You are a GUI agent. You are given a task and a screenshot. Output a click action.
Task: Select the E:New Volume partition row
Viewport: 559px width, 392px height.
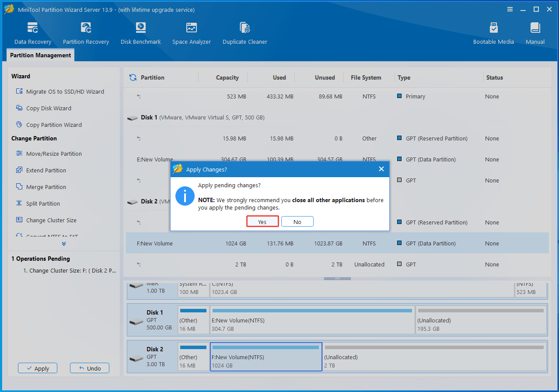click(x=337, y=159)
